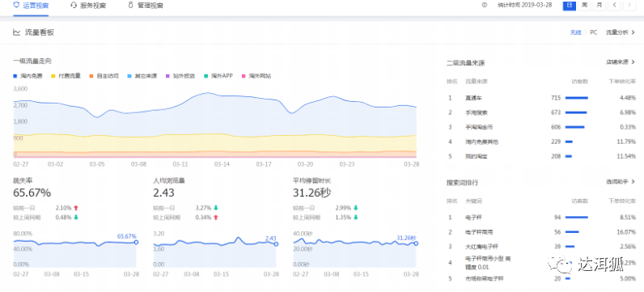Select the 月 time period button
644x292 pixels.
click(x=600, y=5)
